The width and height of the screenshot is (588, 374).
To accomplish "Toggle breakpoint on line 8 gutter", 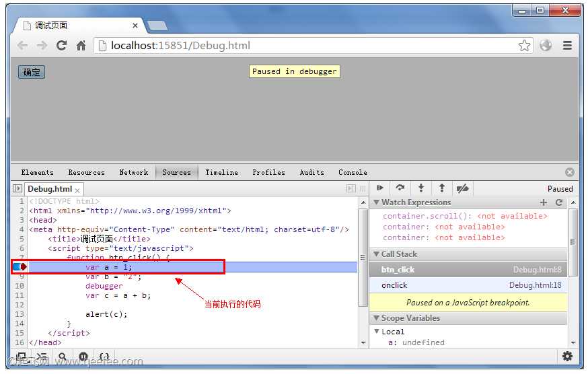I will (x=20, y=267).
